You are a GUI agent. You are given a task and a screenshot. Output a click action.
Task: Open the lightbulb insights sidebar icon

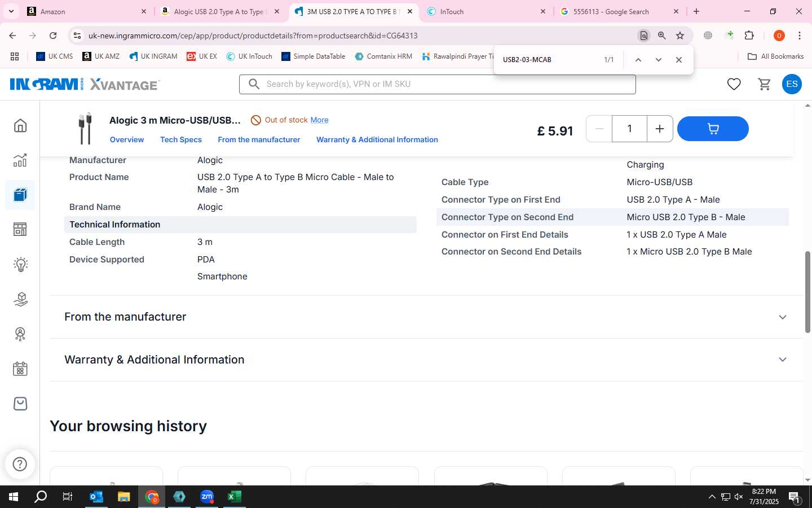20,265
